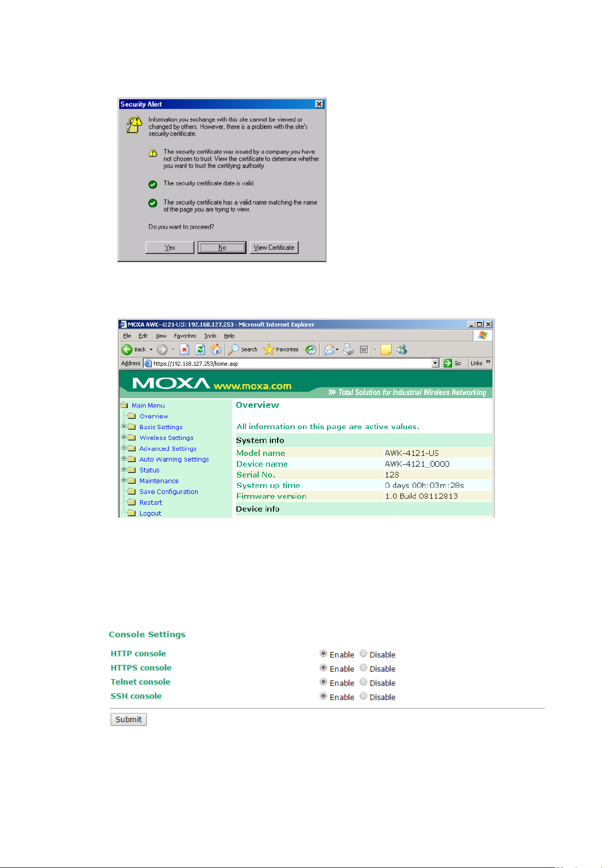Viewport: 614px width, 868px height.
Task: Click the Messenger people icon
Action: click(402, 350)
